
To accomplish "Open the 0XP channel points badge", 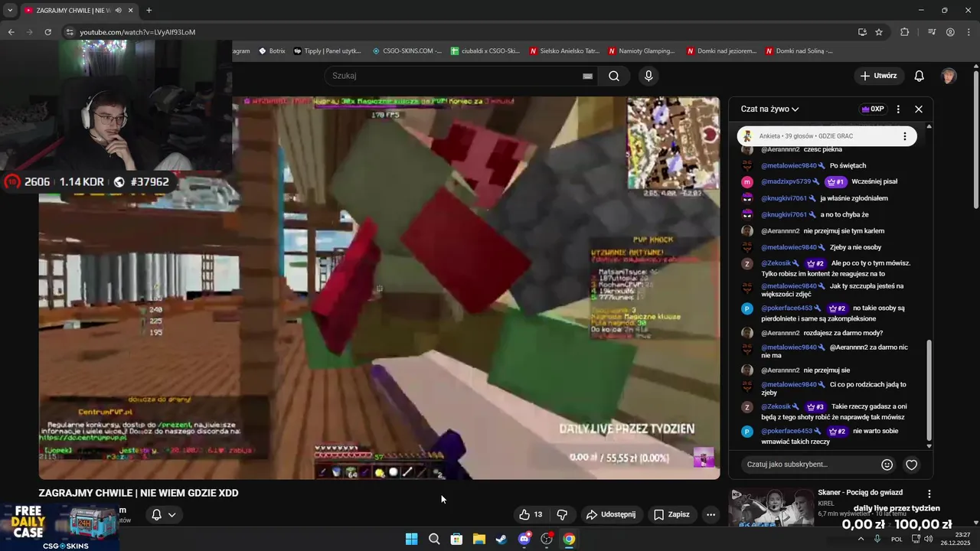I will tap(873, 109).
